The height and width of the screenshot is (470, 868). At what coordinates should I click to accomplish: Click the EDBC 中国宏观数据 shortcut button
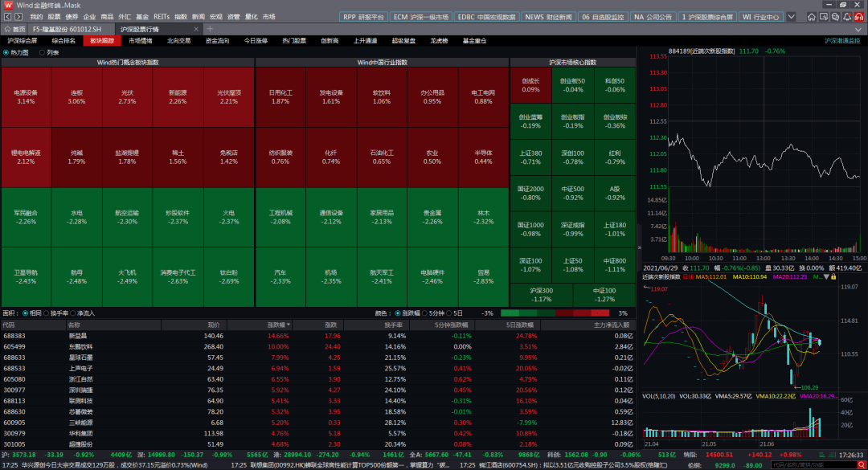pyautogui.click(x=486, y=17)
